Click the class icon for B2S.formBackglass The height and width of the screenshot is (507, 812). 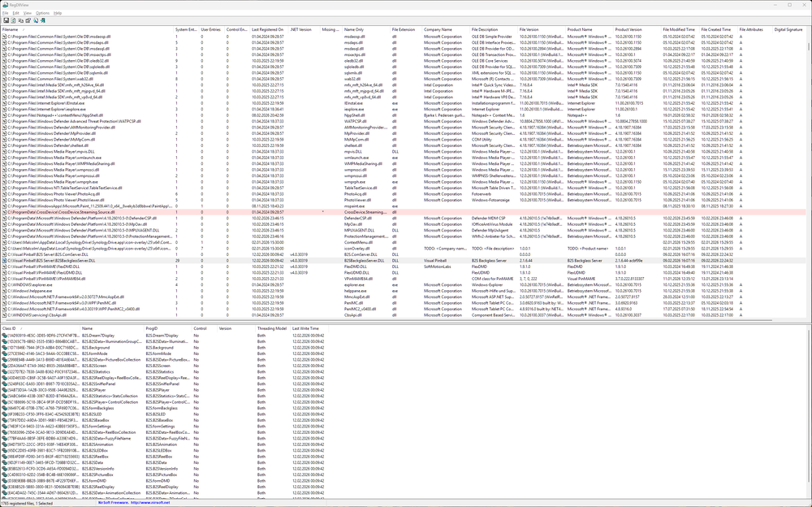coord(5,408)
